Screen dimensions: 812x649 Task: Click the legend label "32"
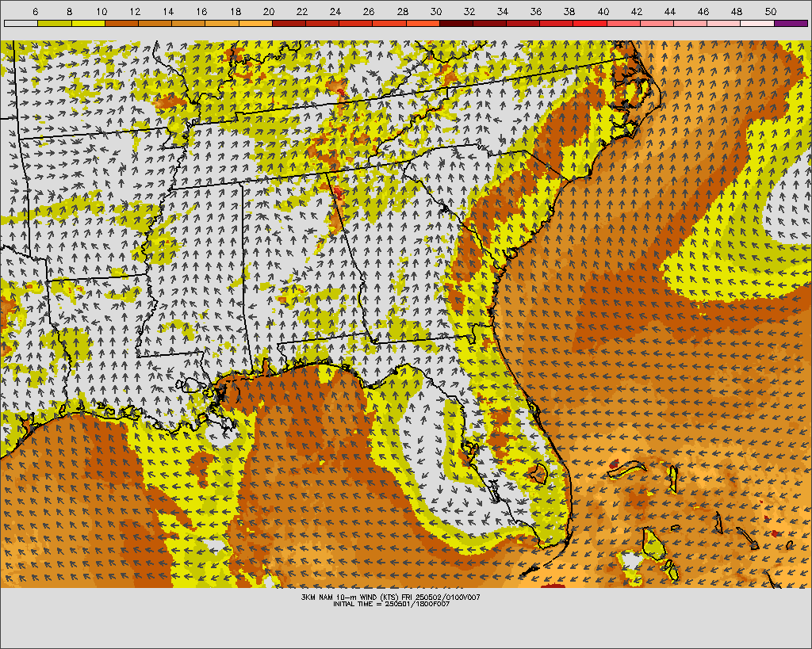469,11
